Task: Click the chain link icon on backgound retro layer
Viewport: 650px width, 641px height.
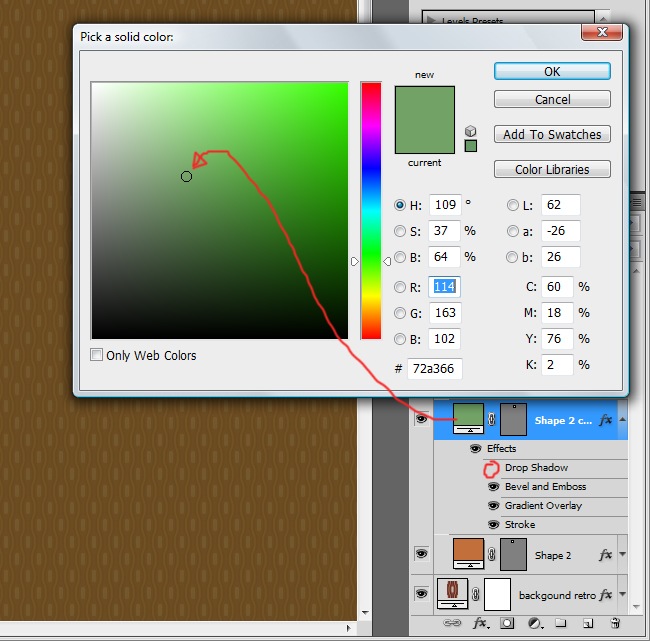Action: [476, 594]
